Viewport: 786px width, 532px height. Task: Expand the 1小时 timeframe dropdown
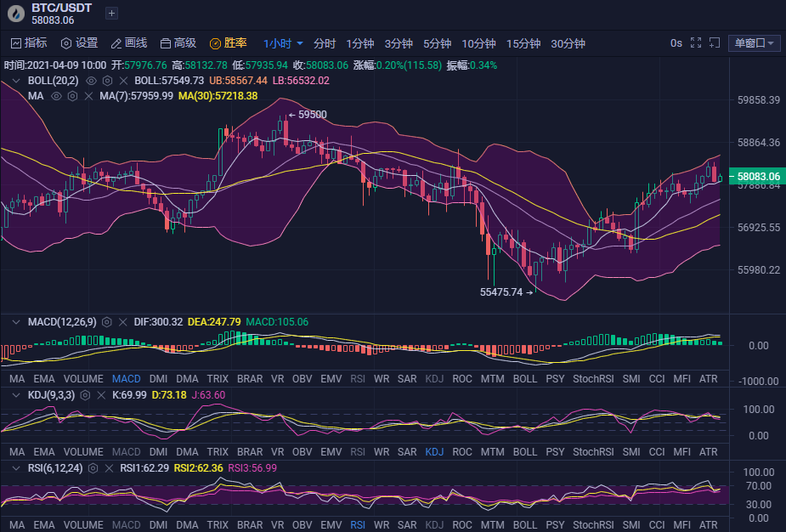pos(283,43)
